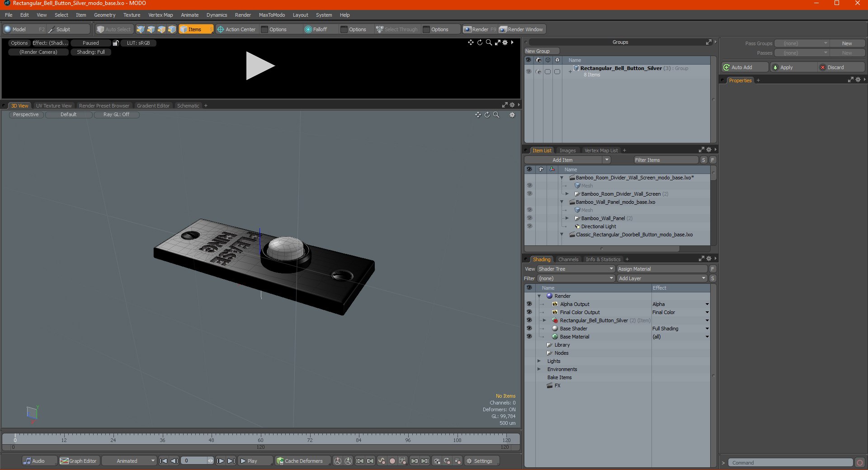Click the Render F9 button

click(x=480, y=29)
